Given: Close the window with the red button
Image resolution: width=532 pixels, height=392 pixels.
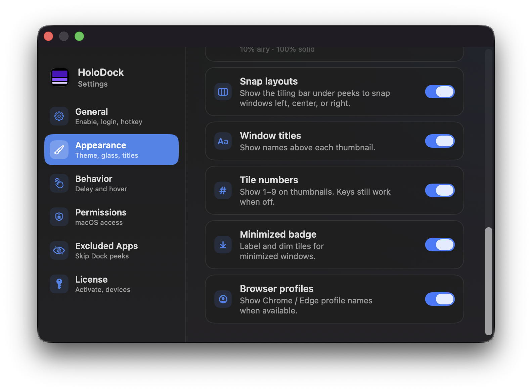Looking at the screenshot, I should [48, 36].
